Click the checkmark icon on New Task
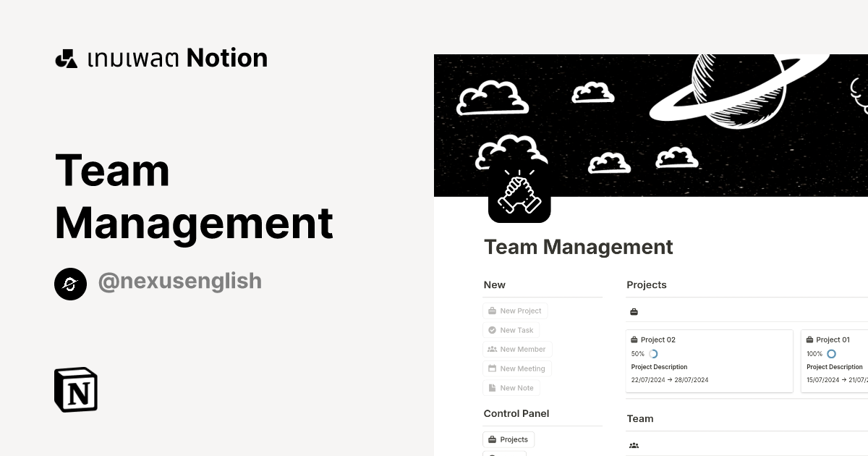Viewport: 868px width, 456px height. click(x=491, y=329)
